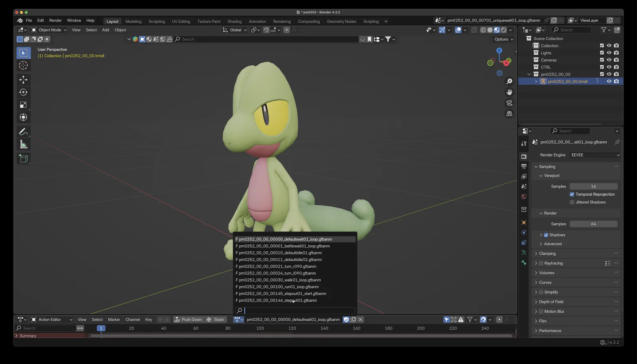Adjust the Render Samples value field
This screenshot has width=637, height=364.
(x=593, y=224)
